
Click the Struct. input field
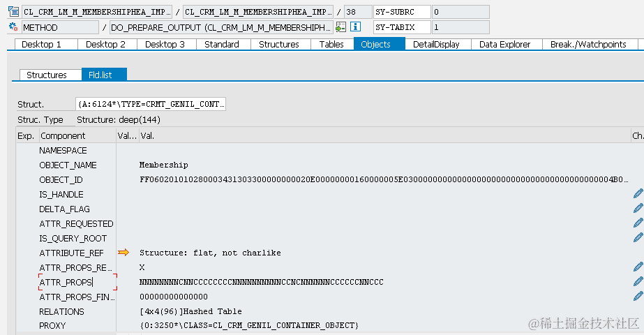[x=151, y=104]
